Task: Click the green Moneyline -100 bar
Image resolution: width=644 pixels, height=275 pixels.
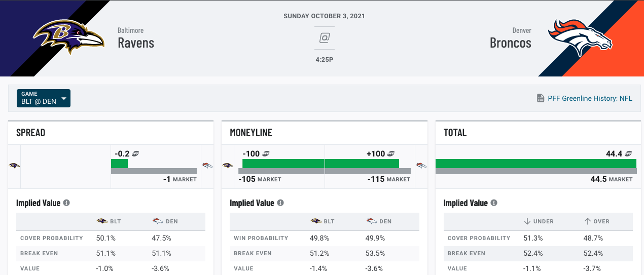Action: tap(283, 164)
